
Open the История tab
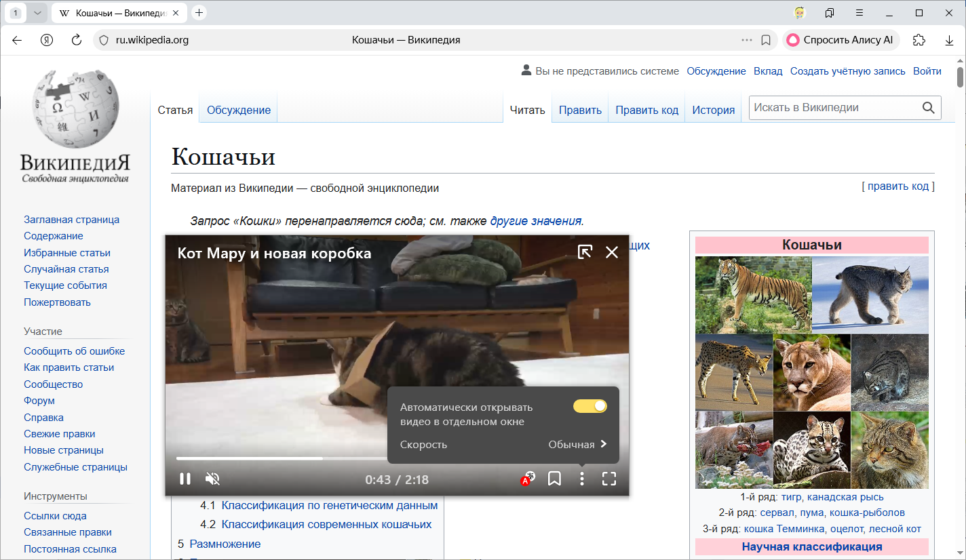[x=713, y=110]
